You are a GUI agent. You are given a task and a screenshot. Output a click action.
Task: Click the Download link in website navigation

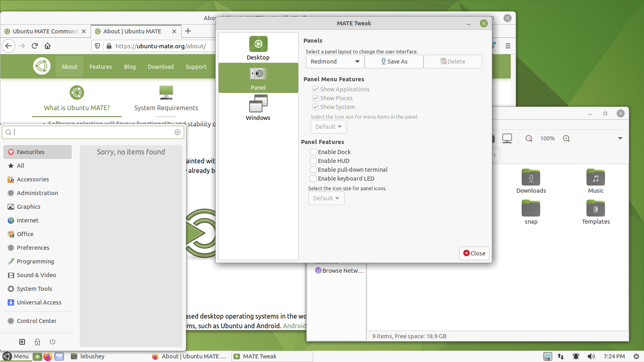(x=161, y=67)
